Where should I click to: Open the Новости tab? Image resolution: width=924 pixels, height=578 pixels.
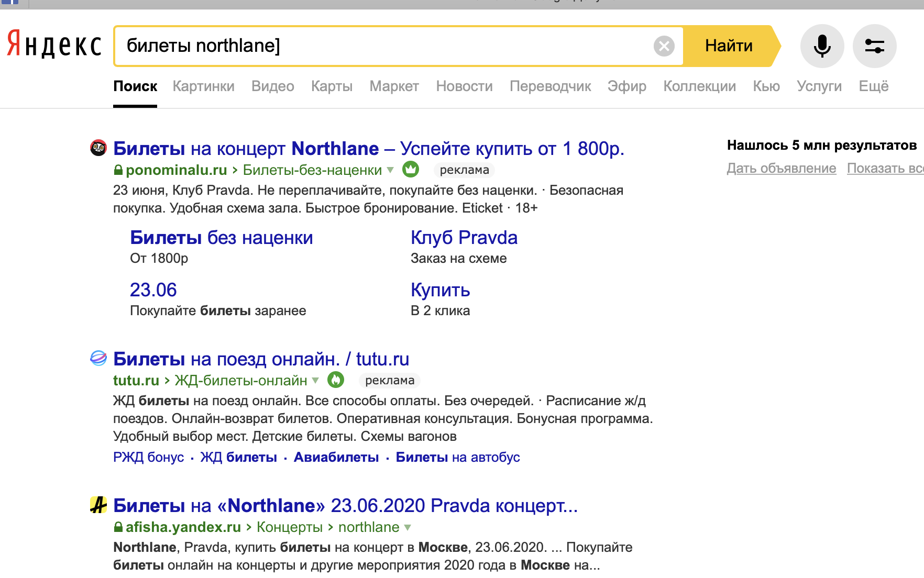(465, 86)
